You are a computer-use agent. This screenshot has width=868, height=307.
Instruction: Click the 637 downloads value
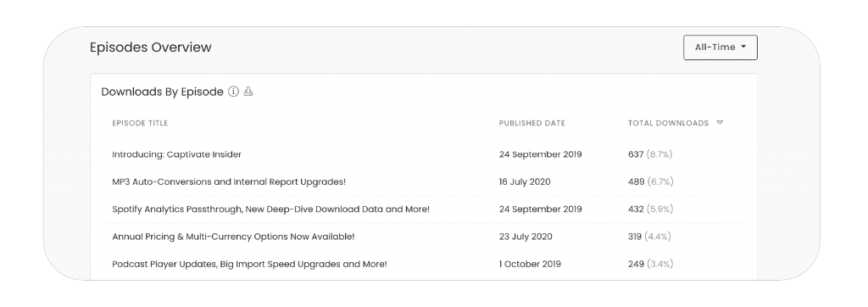pyautogui.click(x=636, y=154)
